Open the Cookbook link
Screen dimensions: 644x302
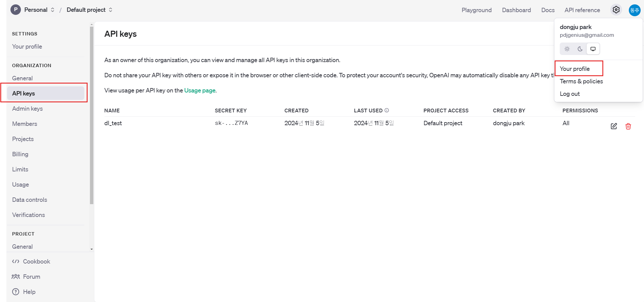pyautogui.click(x=36, y=262)
